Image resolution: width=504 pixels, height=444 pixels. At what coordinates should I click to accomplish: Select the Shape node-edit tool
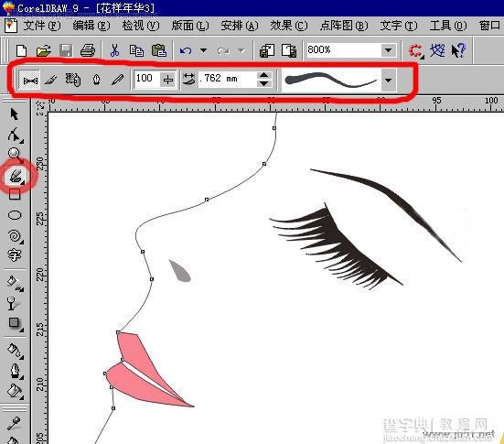coord(14,135)
